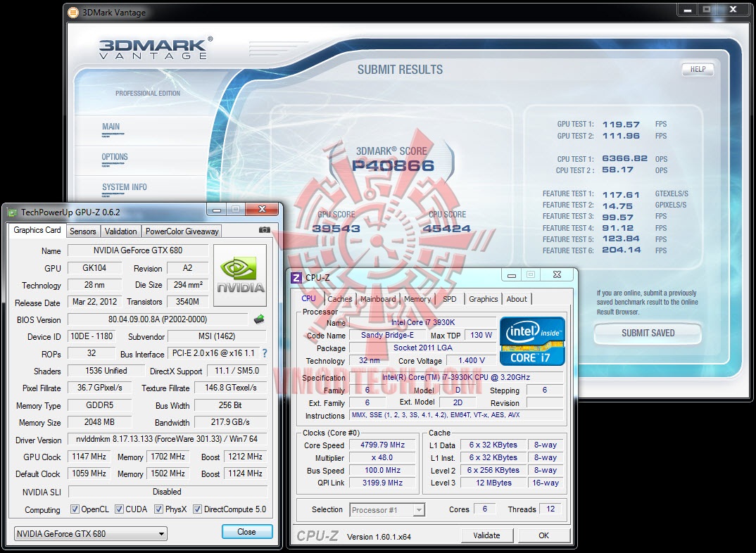Click the FEATURE TEST 6 result 204.14
756x553 pixels.
pyautogui.click(x=622, y=250)
